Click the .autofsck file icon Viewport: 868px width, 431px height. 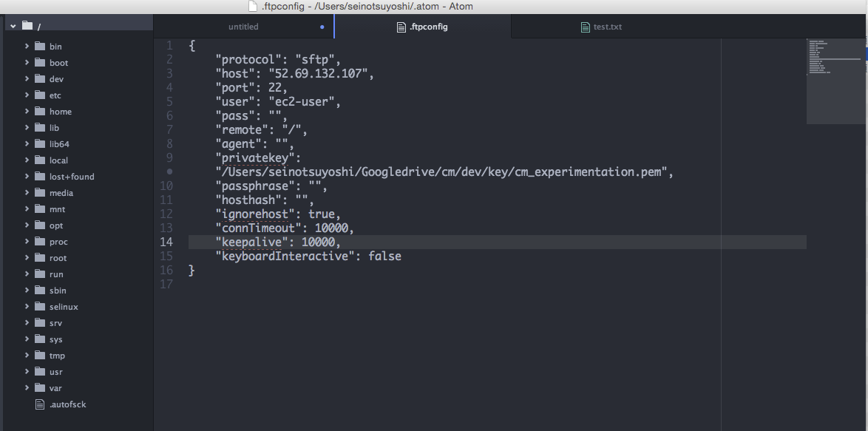coord(40,404)
